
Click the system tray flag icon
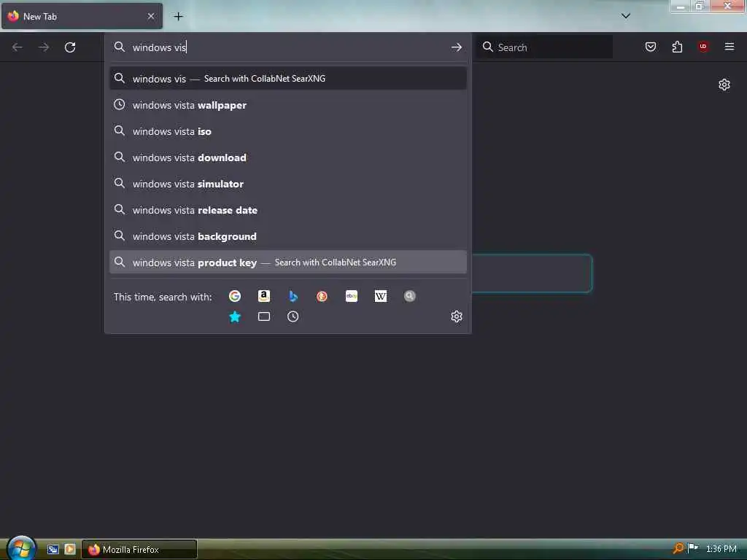pyautogui.click(x=693, y=548)
